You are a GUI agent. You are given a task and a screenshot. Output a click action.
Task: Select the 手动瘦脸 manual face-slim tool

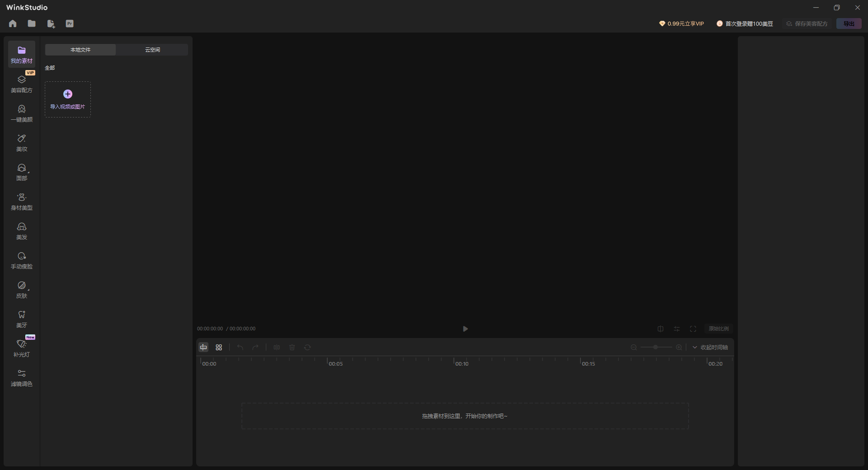[x=21, y=260]
